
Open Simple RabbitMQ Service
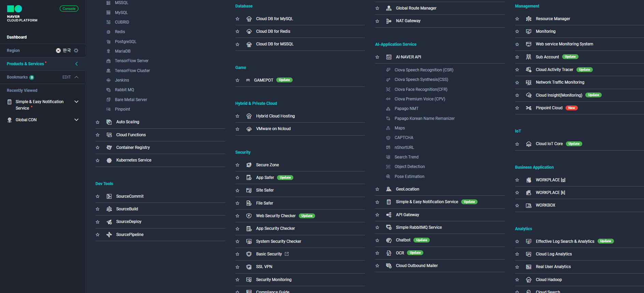[x=419, y=227]
